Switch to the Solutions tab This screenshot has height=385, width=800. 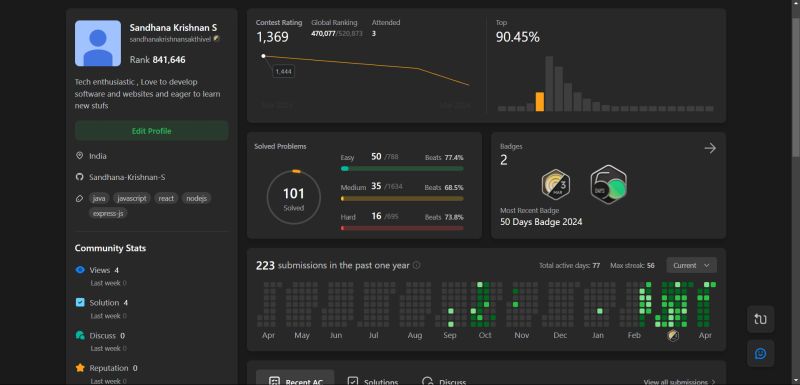tap(372, 381)
